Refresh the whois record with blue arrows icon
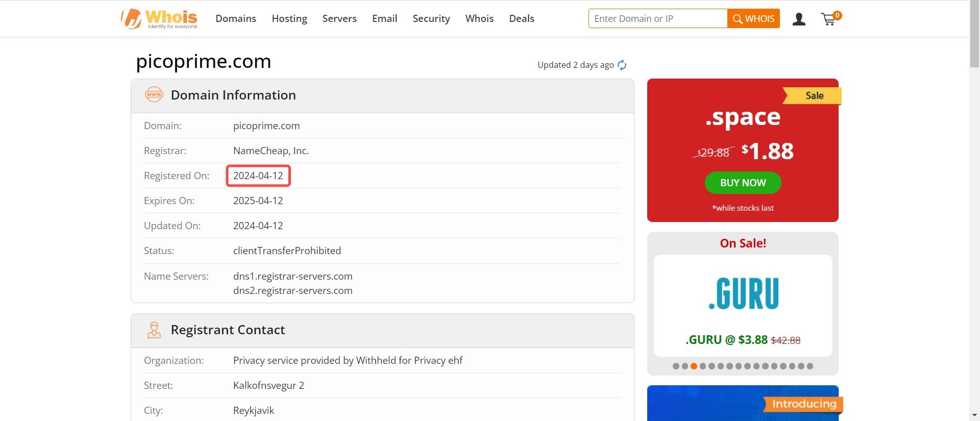Viewport: 980px width, 421px height. (622, 65)
